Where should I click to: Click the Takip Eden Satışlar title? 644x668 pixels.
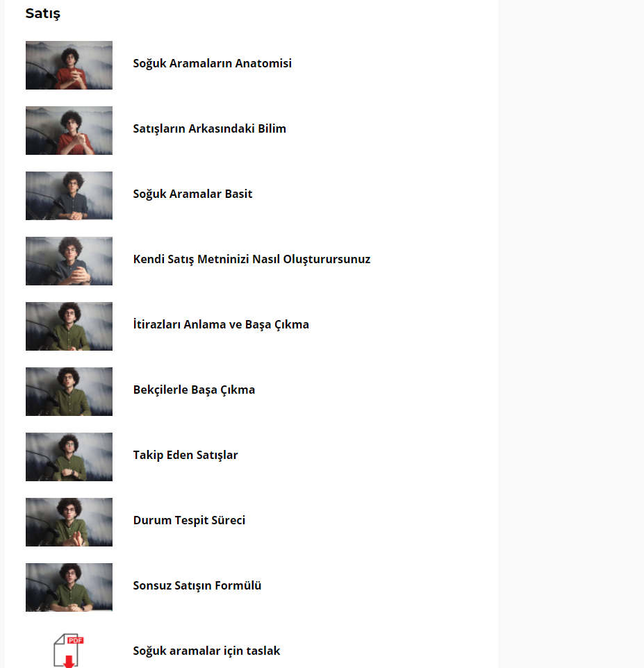click(x=185, y=455)
